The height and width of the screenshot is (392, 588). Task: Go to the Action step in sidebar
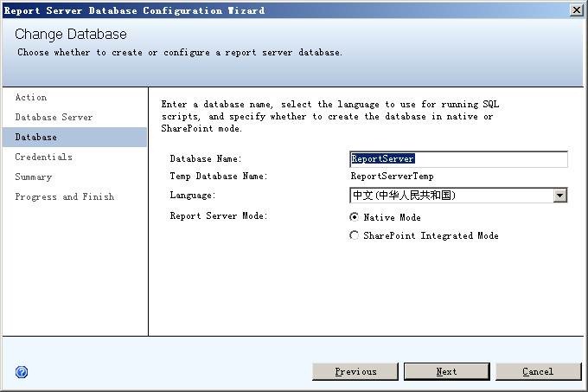[x=31, y=98]
